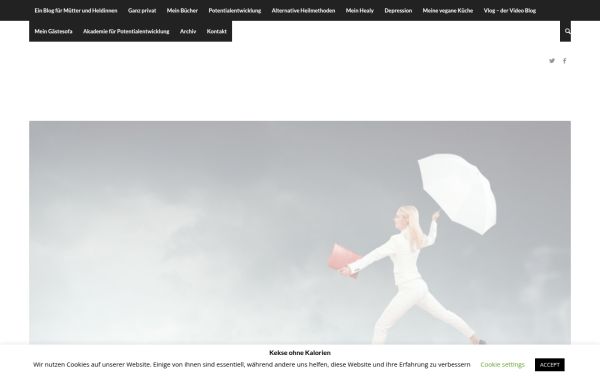The width and height of the screenshot is (600, 375).
Task: Open the Facebook profile icon
Action: coord(564,60)
